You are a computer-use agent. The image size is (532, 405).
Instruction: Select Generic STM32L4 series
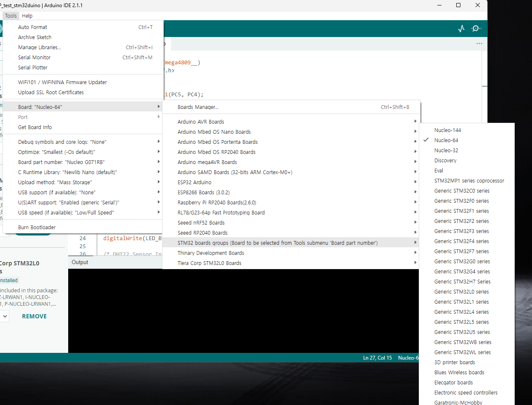[467, 312]
